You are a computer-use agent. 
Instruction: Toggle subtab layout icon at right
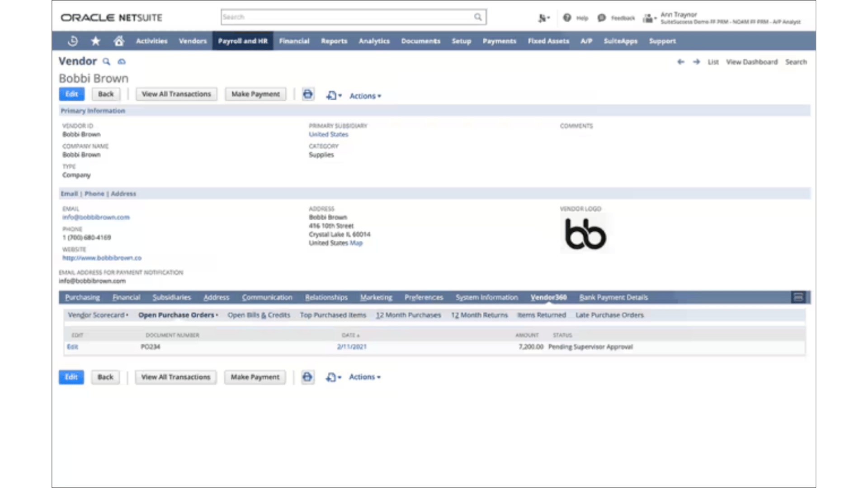coord(798,297)
